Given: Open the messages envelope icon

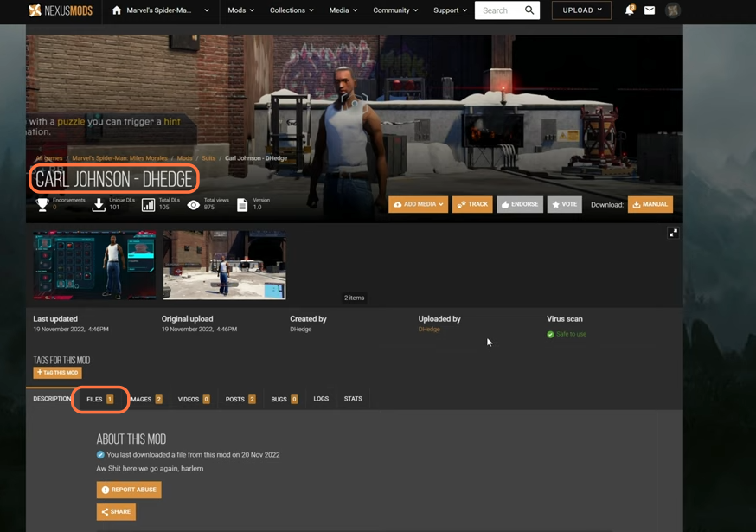Looking at the screenshot, I should click(650, 10).
